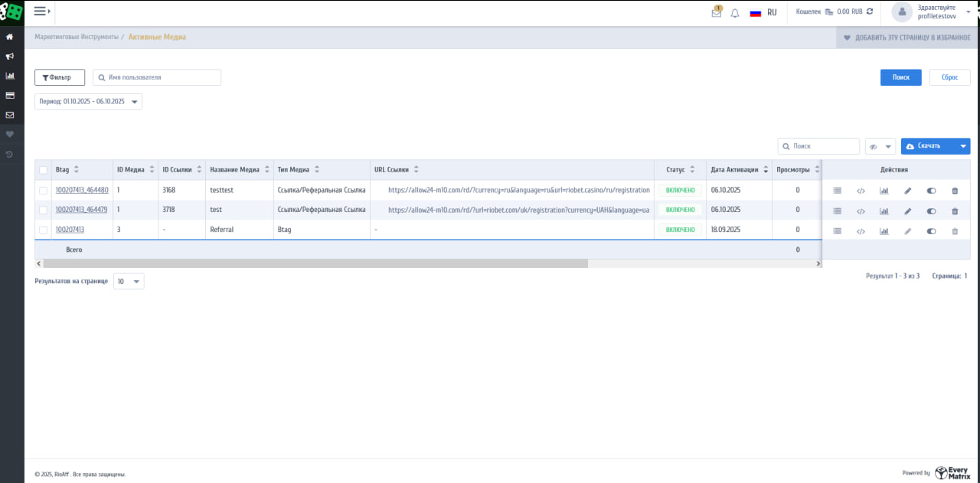Open the period date range dropdown
Image resolution: width=980 pixels, height=483 pixels.
click(88, 102)
